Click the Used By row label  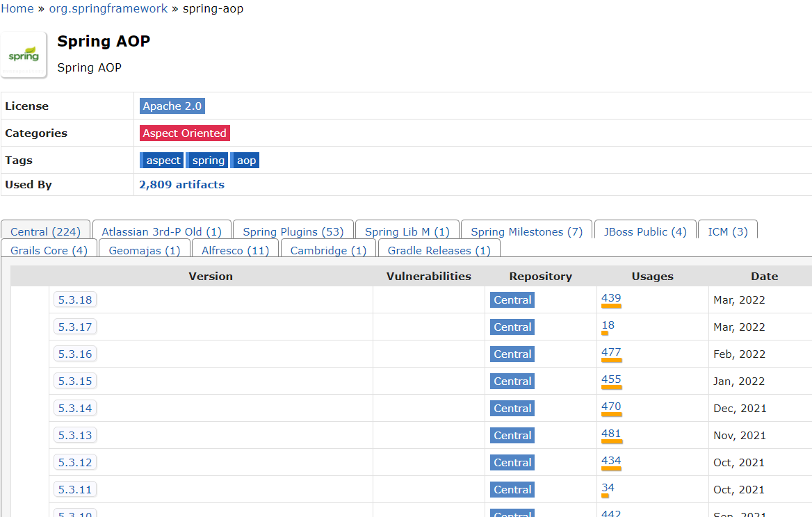click(x=29, y=185)
